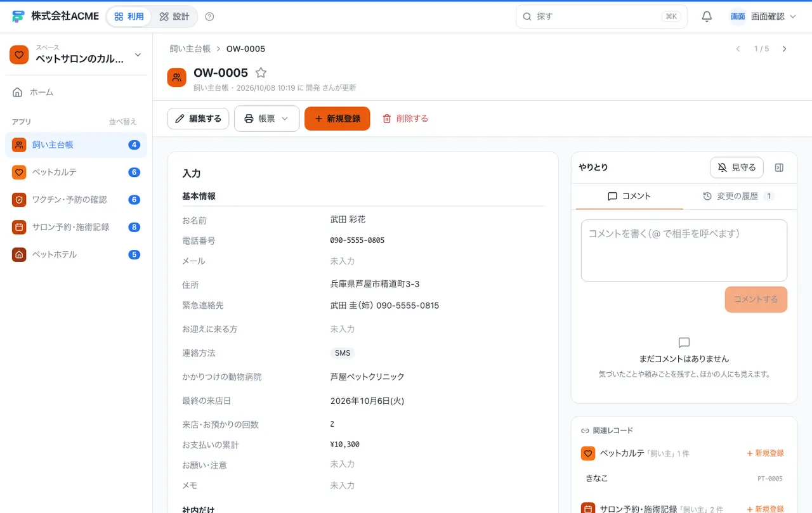Viewport: 812px width, 513px height.
Task: Select ワクチン・予防の確認 in the sidebar
Action: tap(76, 200)
